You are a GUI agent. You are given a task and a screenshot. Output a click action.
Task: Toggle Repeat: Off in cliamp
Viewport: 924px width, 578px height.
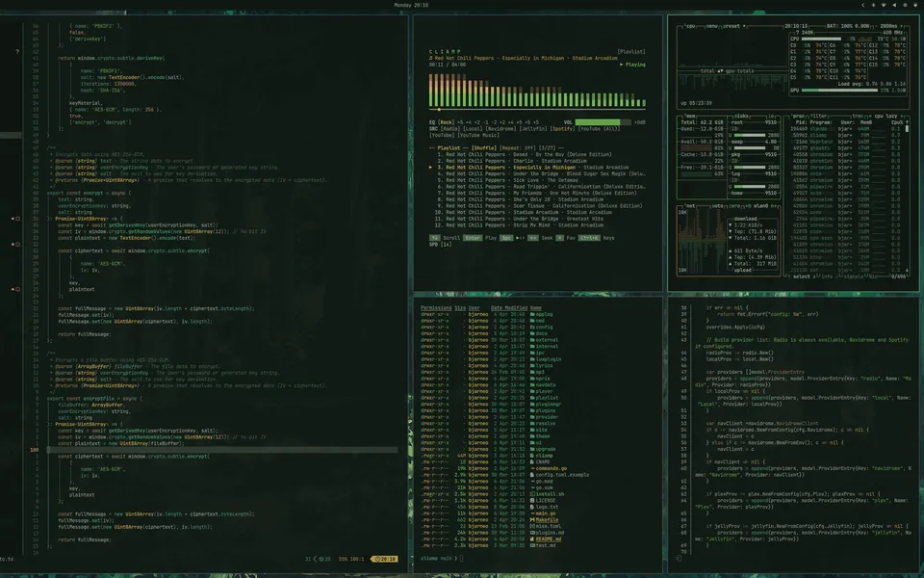[x=518, y=148]
